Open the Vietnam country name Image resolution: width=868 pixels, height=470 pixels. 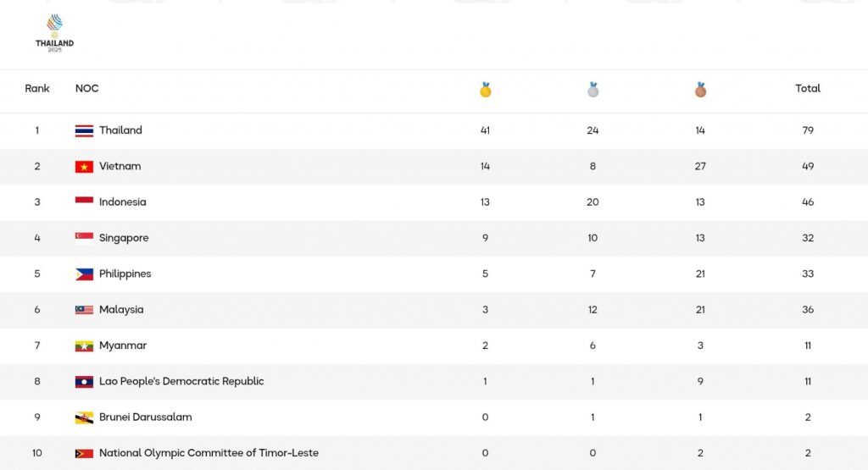(x=120, y=167)
